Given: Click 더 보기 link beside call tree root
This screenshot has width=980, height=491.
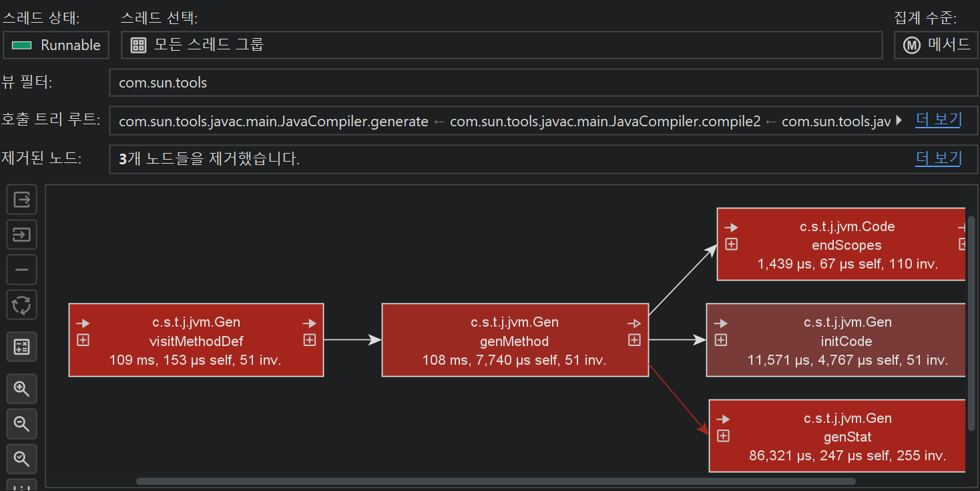Looking at the screenshot, I should 938,120.
